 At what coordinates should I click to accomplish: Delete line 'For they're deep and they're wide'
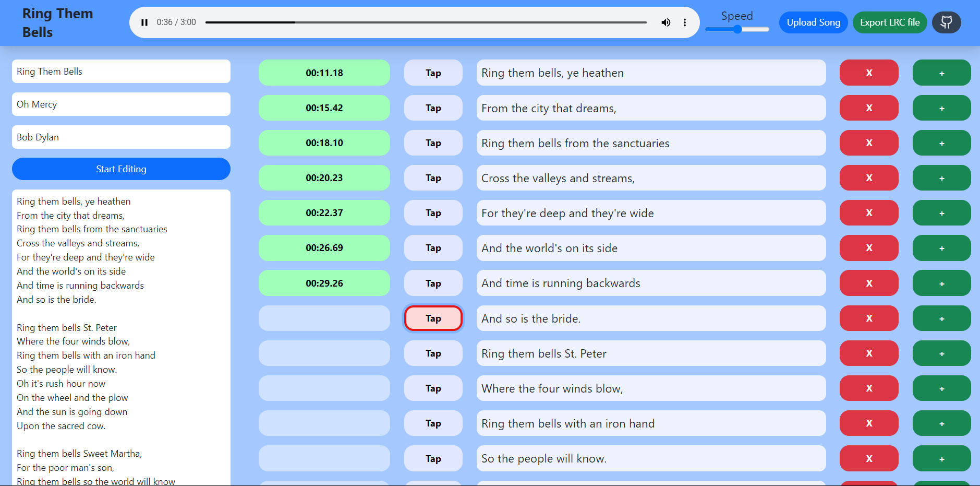[869, 212]
